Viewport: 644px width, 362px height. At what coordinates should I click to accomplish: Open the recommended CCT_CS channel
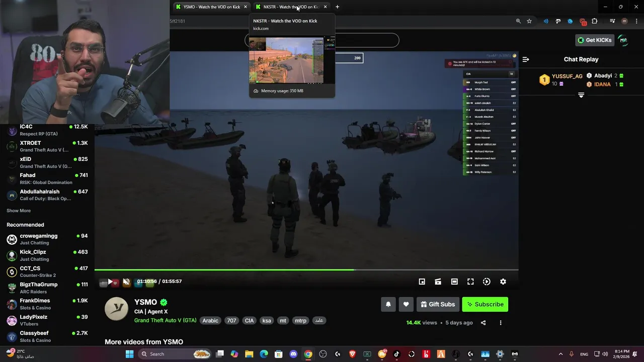tap(47, 271)
